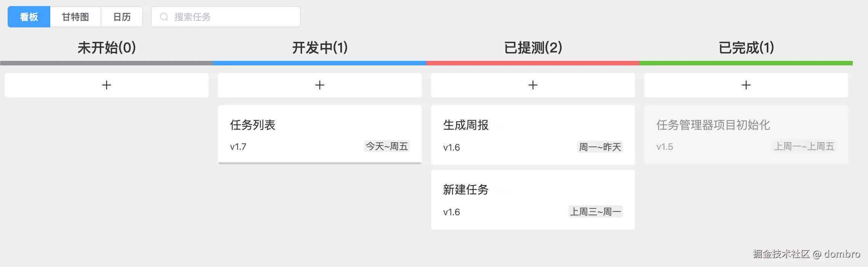Add a task in 未开始 column
Image resolution: width=868 pixels, height=267 pixels.
tap(107, 85)
